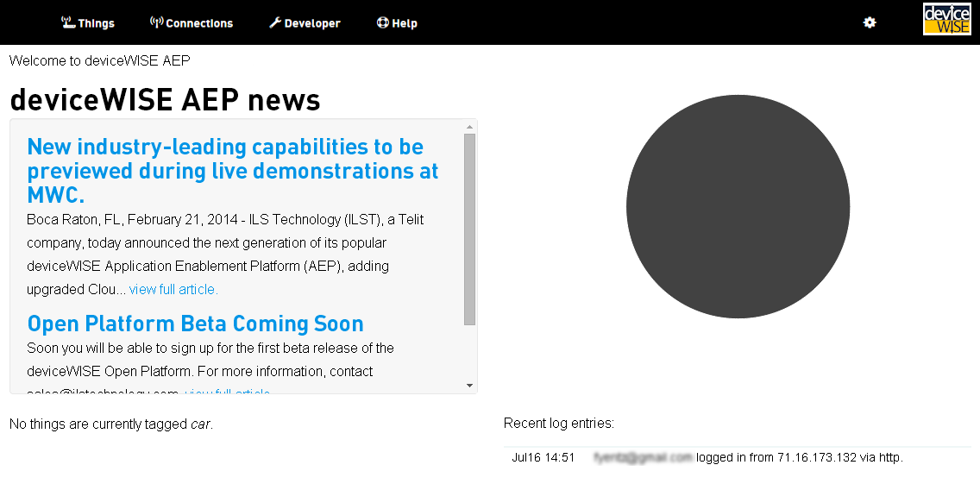Screen dimensions: 980x490
Task: Open 'Open Platform Beta Coming Soon' headline
Action: pos(196,324)
